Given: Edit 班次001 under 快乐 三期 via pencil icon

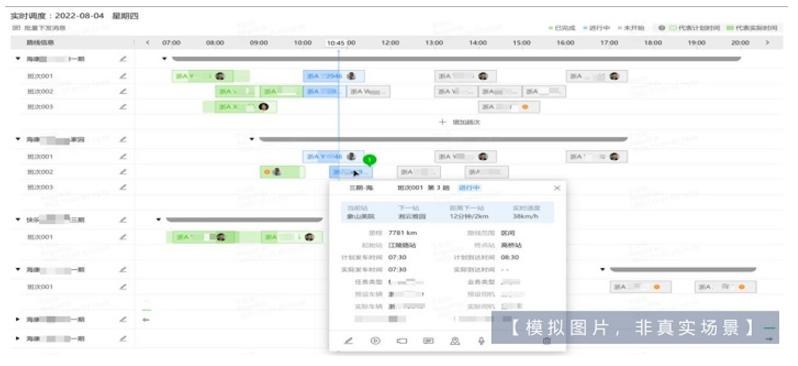Looking at the screenshot, I should tap(123, 237).
